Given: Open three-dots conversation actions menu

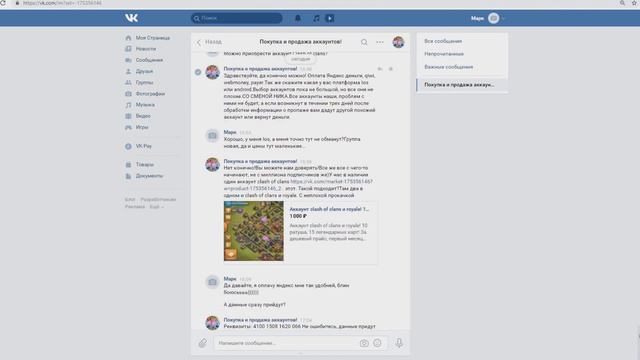Looking at the screenshot, I should pyautogui.click(x=380, y=42).
